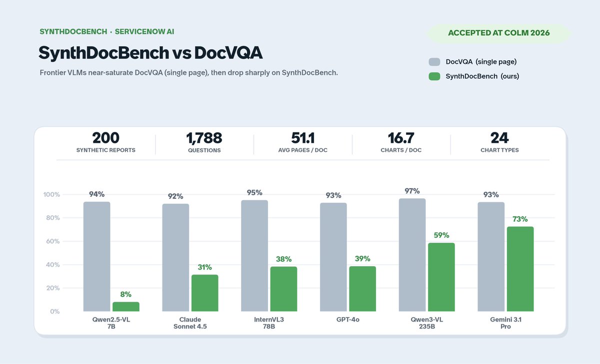Image resolution: width=600 pixels, height=364 pixels.
Task: Click the Qwen2.5-VL 7B gray DocVQA bar
Action: (x=96, y=257)
